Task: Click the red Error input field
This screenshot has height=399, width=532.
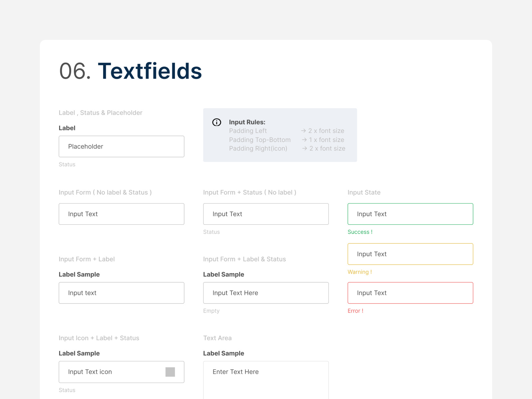Action: [410, 293]
